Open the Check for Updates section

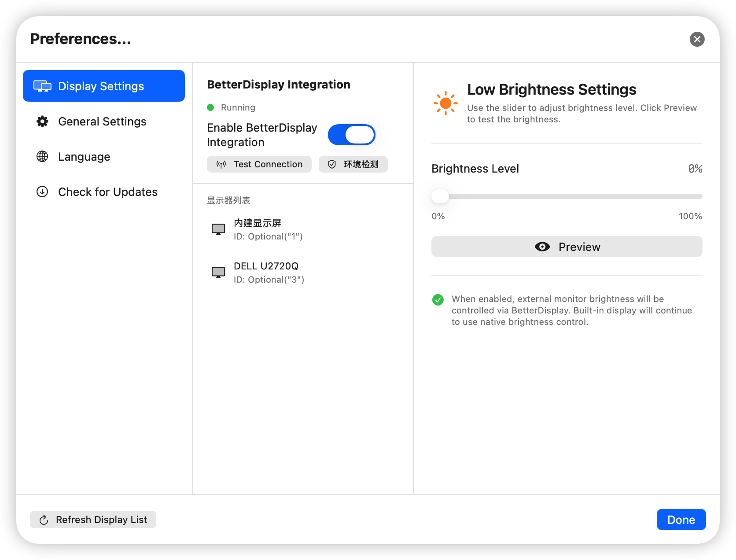(x=107, y=192)
